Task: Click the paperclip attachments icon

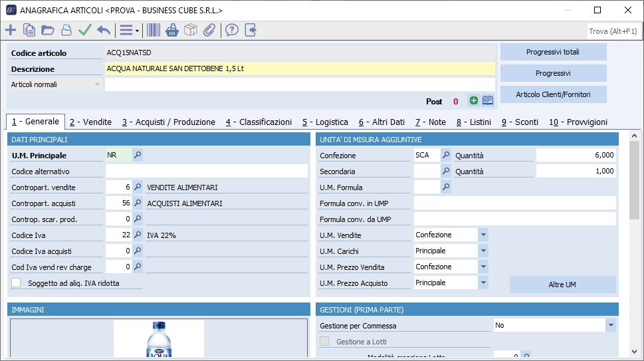Action: [x=209, y=30]
